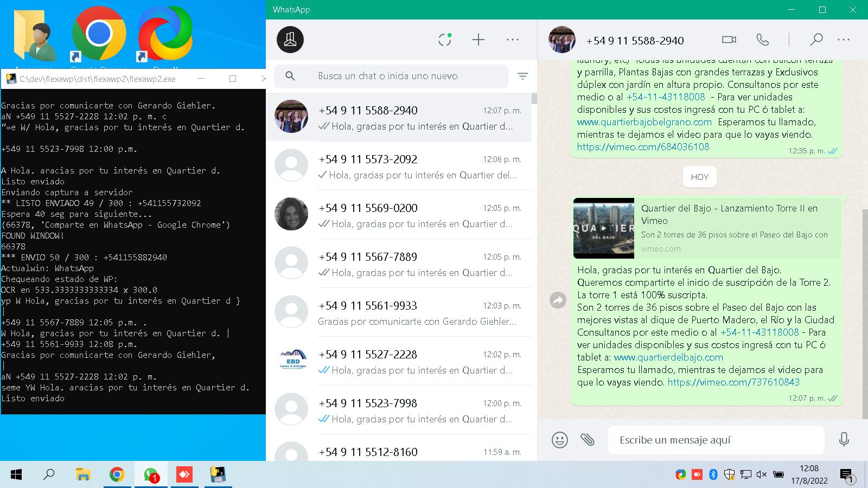Select the +54 9 11 5588-2940 chat row

coord(399,117)
